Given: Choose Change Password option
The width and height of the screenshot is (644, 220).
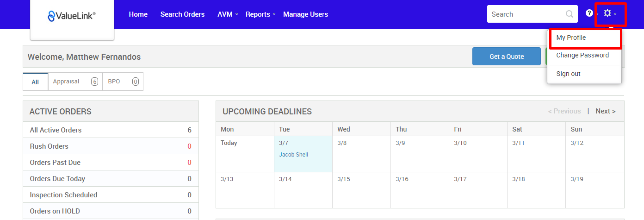Looking at the screenshot, I should (x=582, y=55).
